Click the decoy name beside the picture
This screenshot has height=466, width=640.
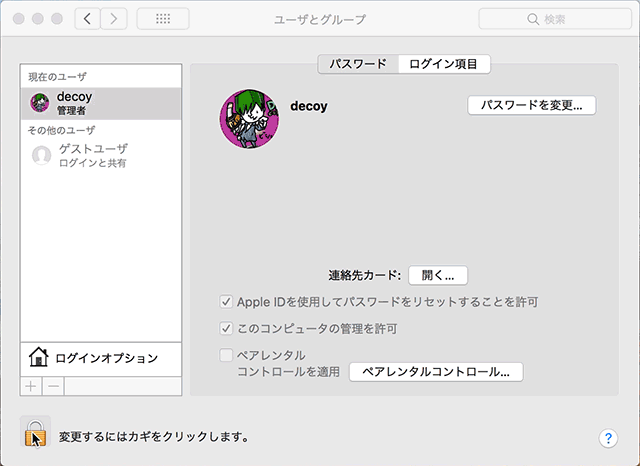pyautogui.click(x=309, y=106)
